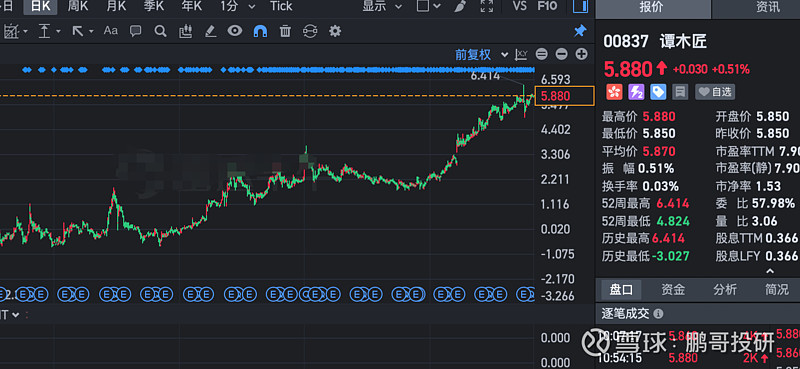Open the Tick chart tab
The image size is (800, 369).
click(x=281, y=7)
